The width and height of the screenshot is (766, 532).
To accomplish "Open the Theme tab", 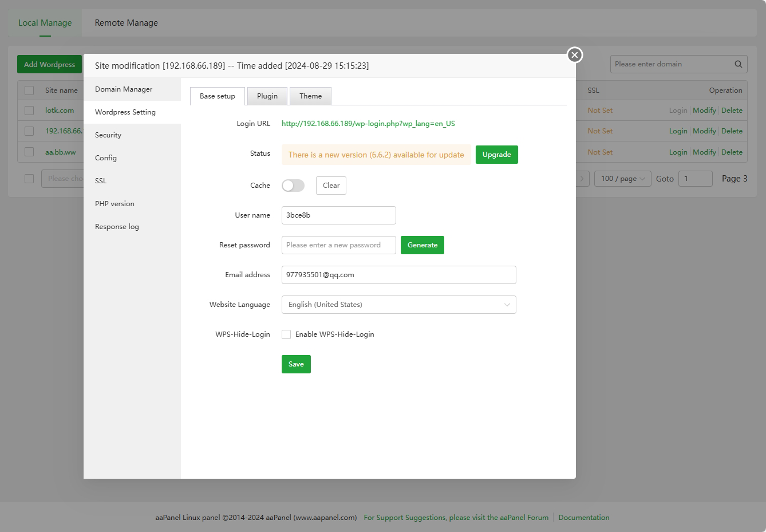I will [310, 96].
